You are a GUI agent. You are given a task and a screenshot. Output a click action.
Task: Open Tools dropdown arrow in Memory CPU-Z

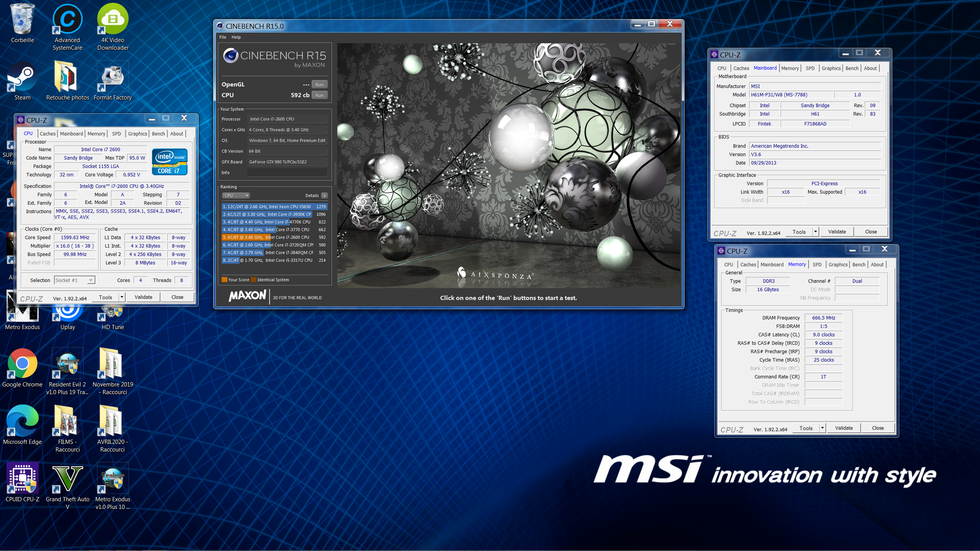pyautogui.click(x=822, y=428)
